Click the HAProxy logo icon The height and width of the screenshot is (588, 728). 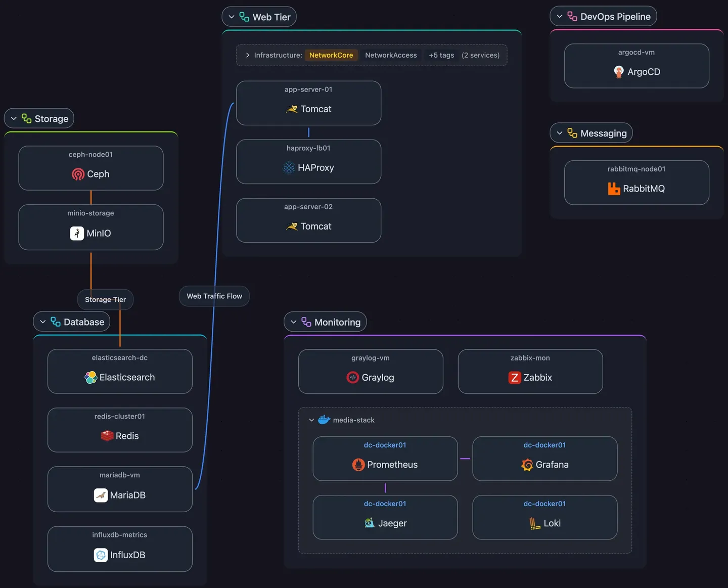click(x=289, y=168)
